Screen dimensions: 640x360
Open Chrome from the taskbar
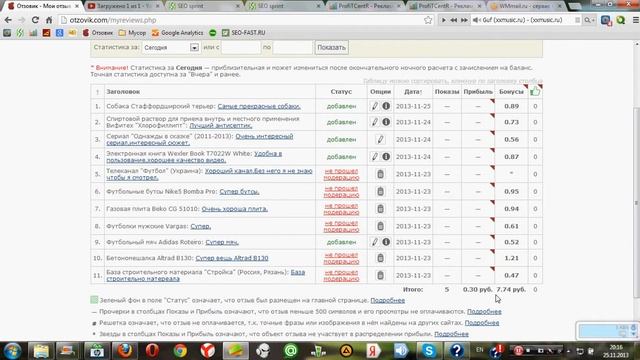[x=180, y=351]
